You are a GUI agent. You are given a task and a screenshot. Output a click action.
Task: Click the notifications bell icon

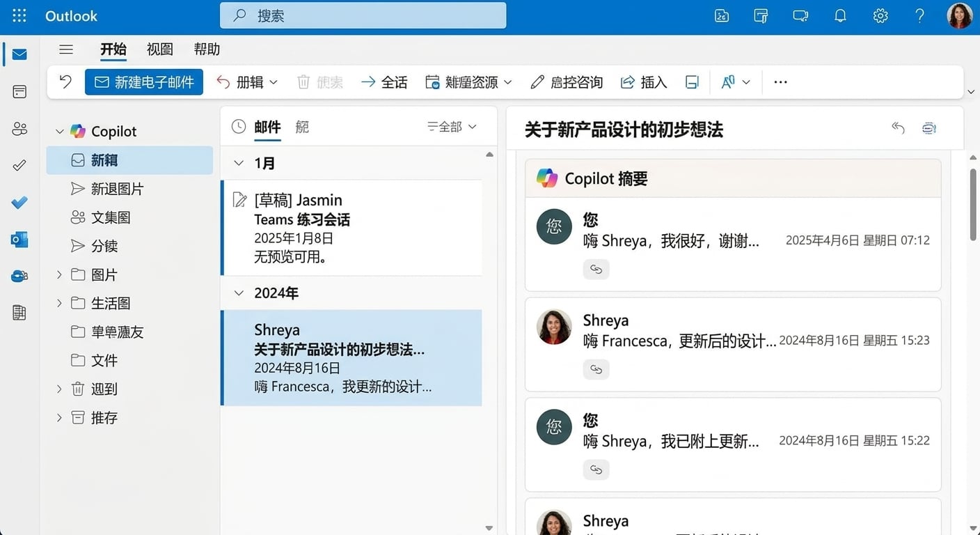[841, 16]
